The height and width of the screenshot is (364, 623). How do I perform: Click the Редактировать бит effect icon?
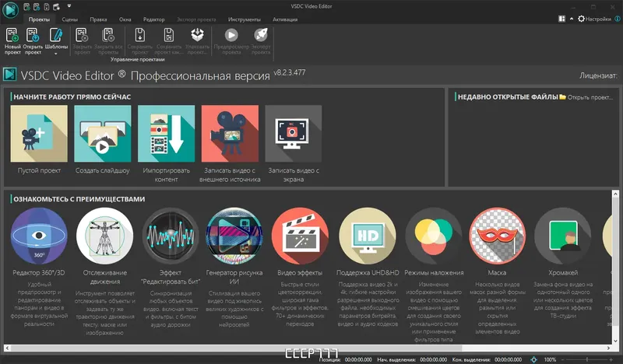coord(171,236)
